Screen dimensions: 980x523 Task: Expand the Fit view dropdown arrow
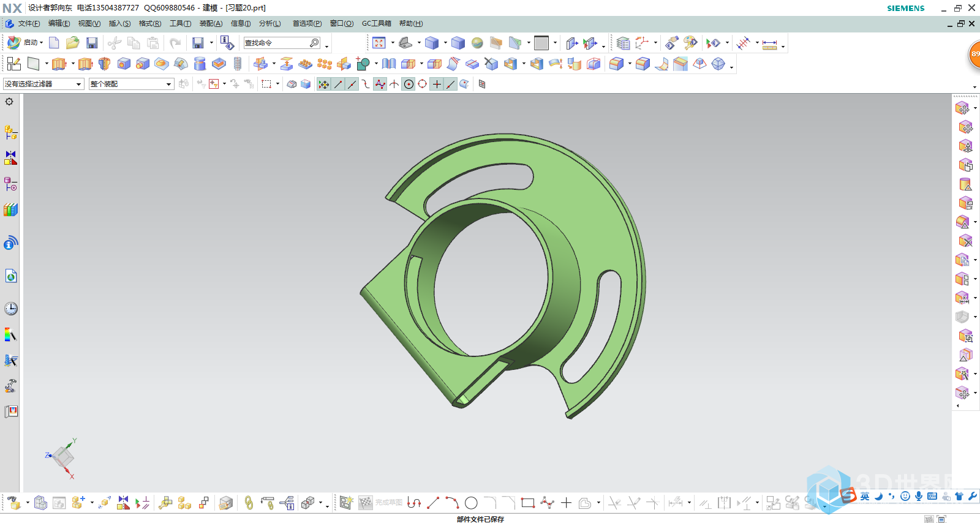pos(393,43)
